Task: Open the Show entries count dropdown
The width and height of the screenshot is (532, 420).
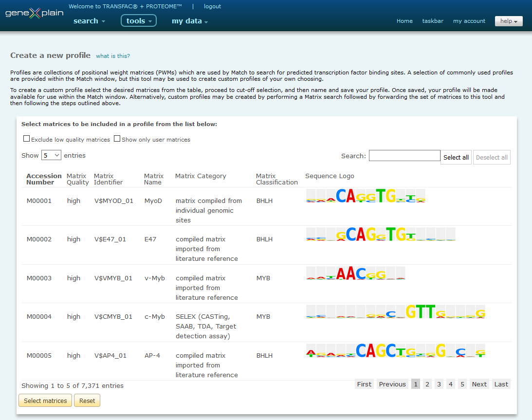Action: (x=51, y=155)
